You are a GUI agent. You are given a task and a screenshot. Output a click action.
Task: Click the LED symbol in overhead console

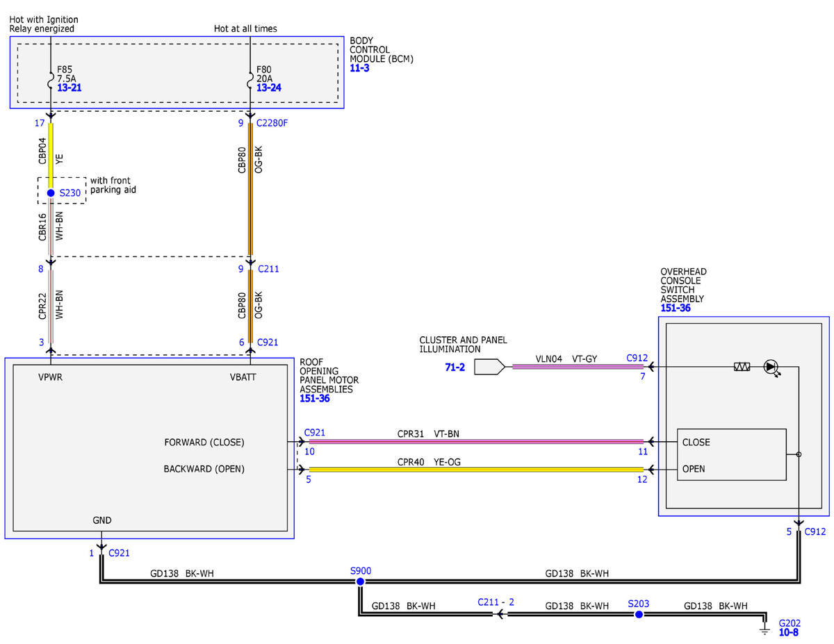pyautogui.click(x=771, y=367)
